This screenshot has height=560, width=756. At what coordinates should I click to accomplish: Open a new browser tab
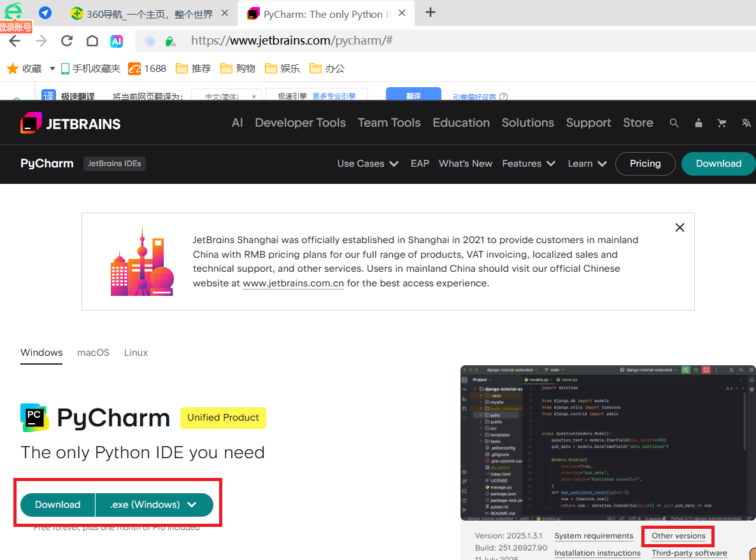(431, 13)
